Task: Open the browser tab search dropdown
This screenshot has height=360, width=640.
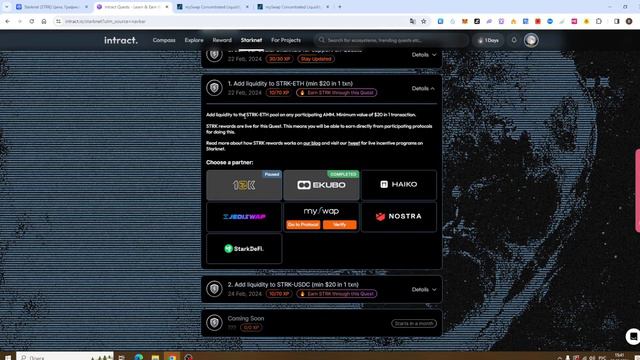Action: pos(7,7)
